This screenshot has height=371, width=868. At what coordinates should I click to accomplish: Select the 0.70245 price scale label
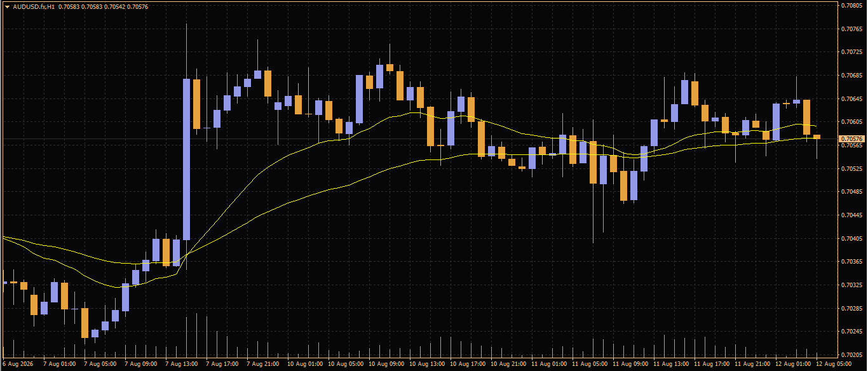(x=851, y=332)
